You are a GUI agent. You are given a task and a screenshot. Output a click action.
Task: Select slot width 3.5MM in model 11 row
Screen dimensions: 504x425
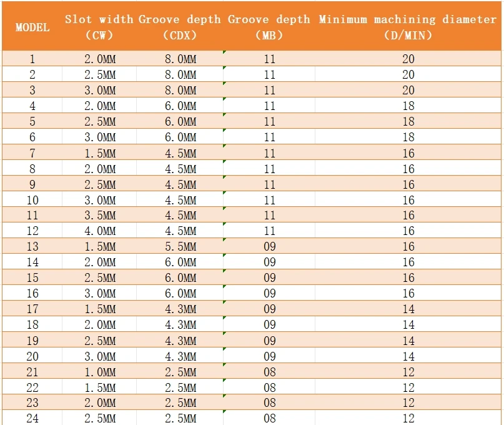tap(100, 215)
